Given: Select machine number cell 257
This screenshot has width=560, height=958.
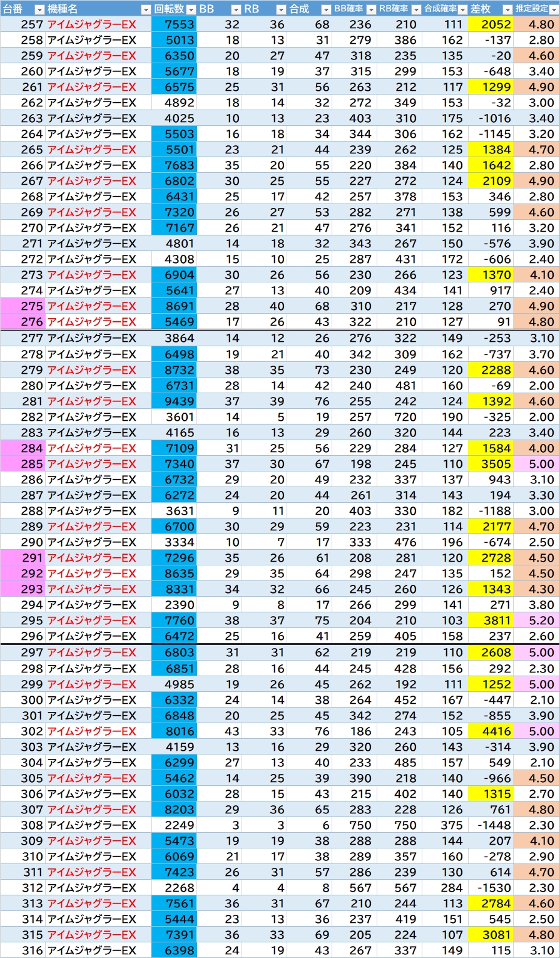Looking at the screenshot, I should coord(23,24).
